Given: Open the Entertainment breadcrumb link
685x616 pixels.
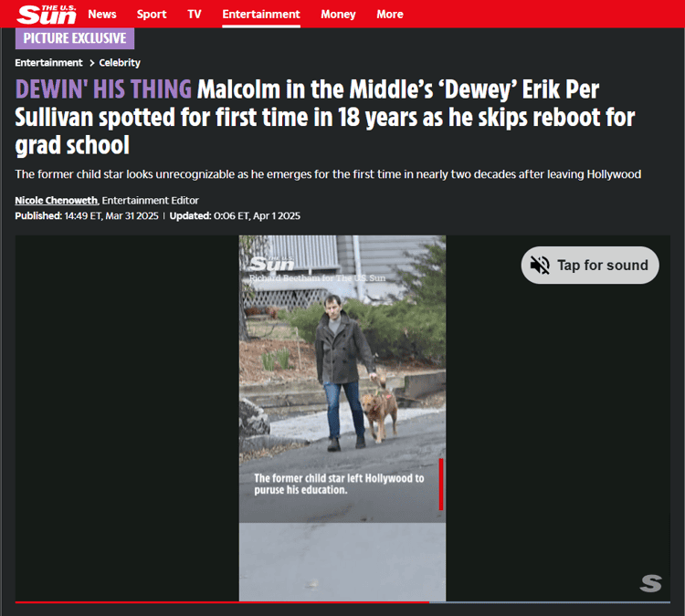Looking at the screenshot, I should (x=48, y=63).
